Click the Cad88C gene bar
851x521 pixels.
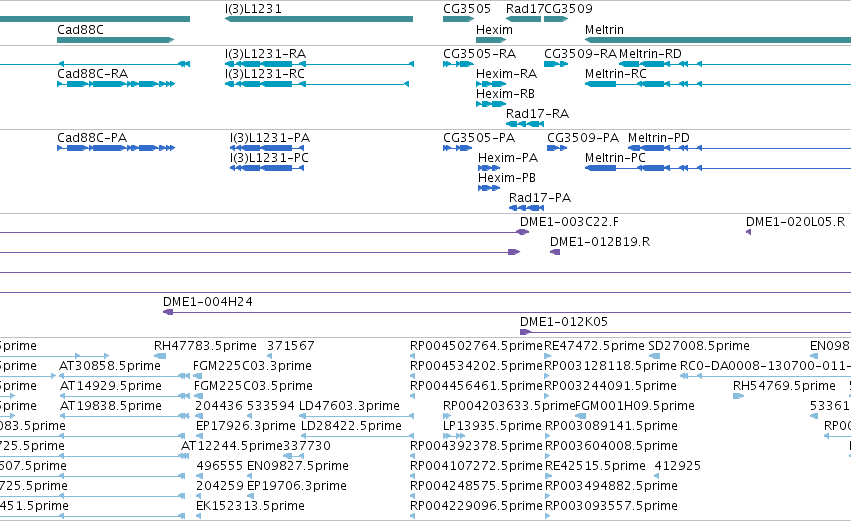(116, 40)
